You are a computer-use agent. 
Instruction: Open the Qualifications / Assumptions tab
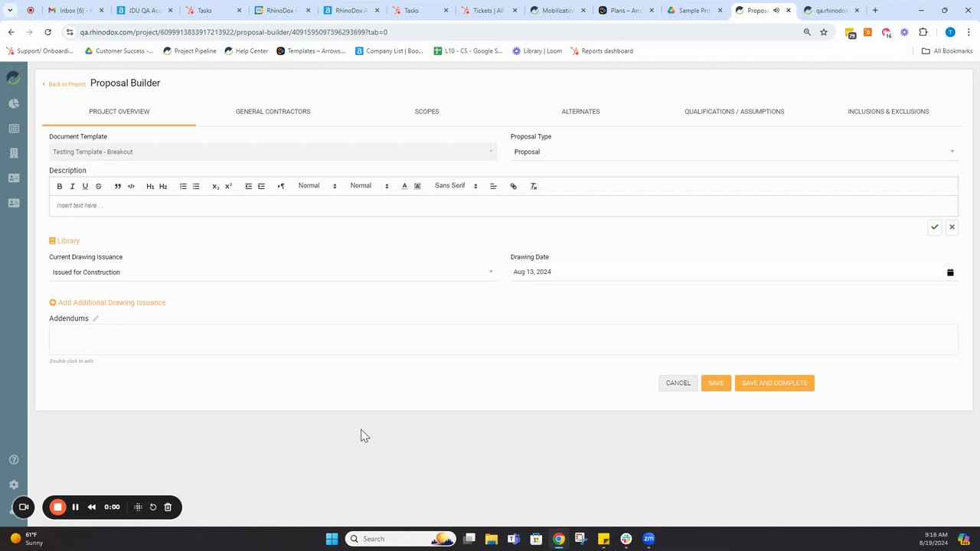734,112
